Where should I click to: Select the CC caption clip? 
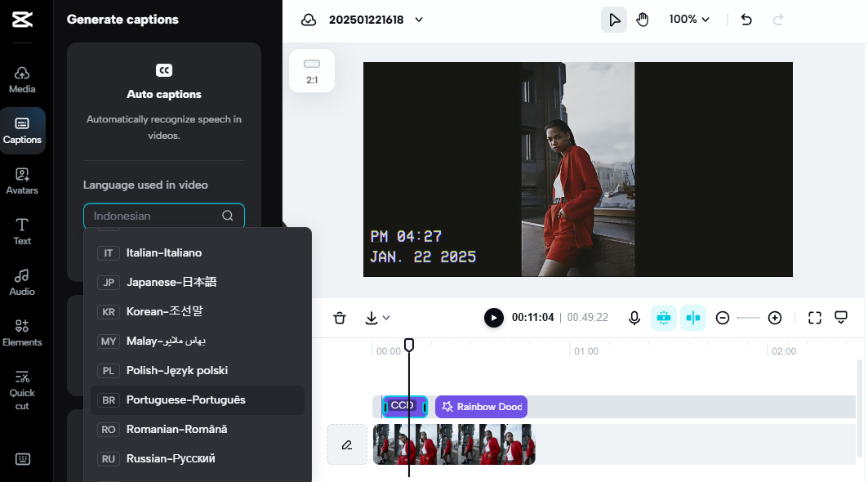pos(405,407)
